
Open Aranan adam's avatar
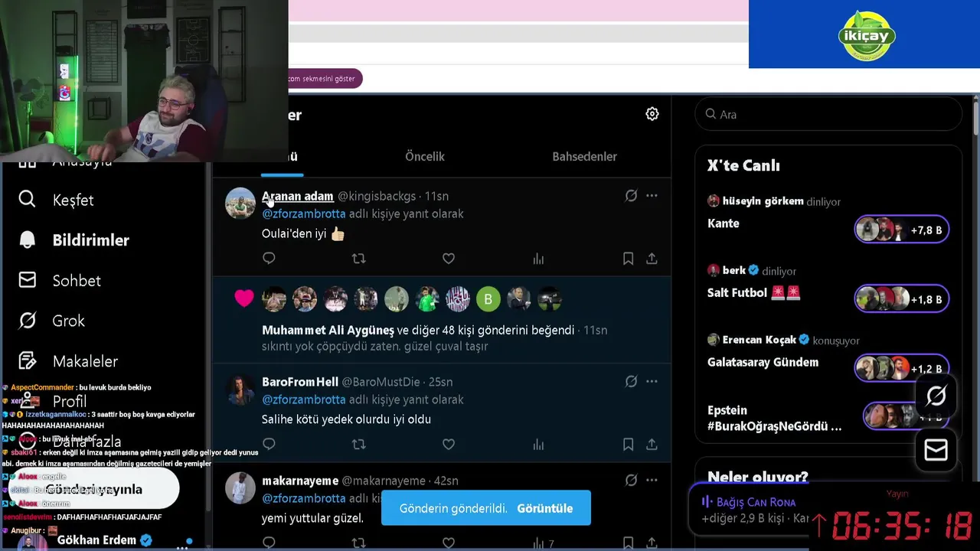[240, 203]
